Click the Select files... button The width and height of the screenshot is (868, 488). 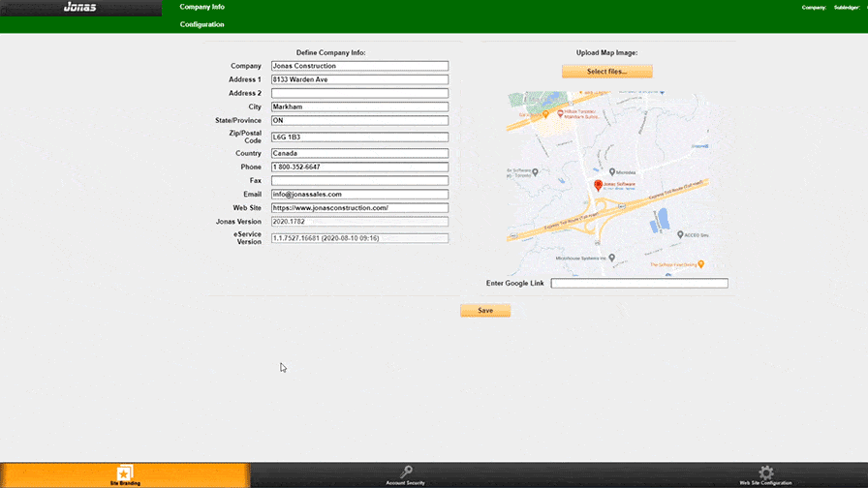pyautogui.click(x=607, y=72)
